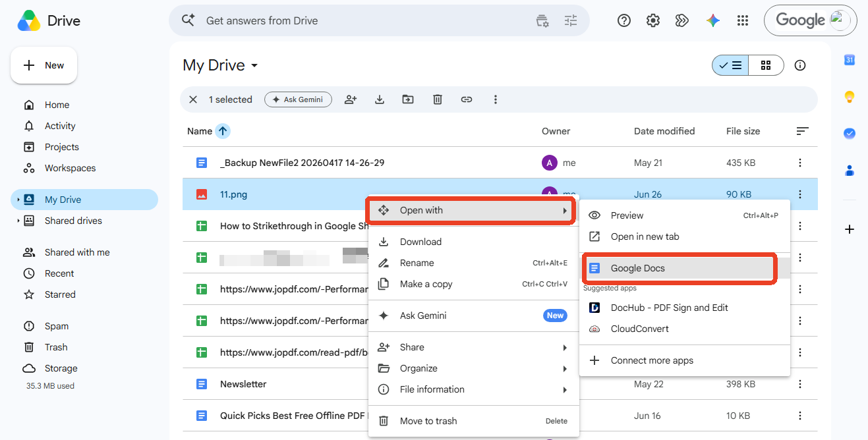Open Google Tasks side panel icon
This screenshot has width=868, height=440.
850,133
